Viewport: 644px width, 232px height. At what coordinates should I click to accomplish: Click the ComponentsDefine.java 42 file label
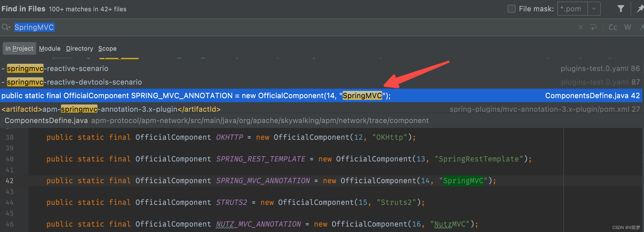pyautogui.click(x=592, y=95)
